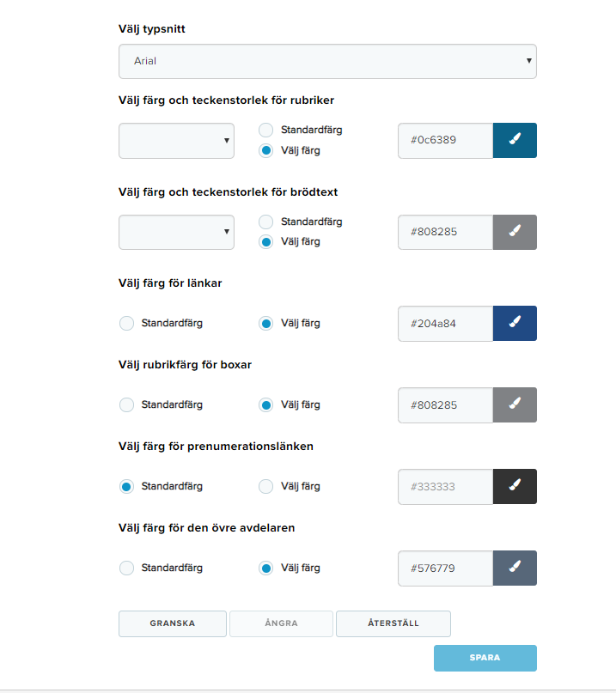Open brush picker for upper divider #576779
This screenshot has height=693, width=616.
[515, 568]
